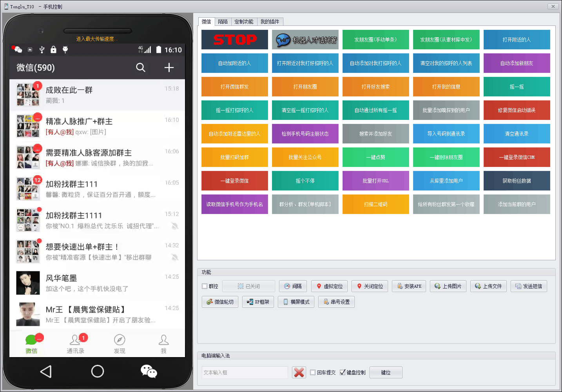Click 微信轮切 button
The width and height of the screenshot is (562, 392).
tap(220, 302)
